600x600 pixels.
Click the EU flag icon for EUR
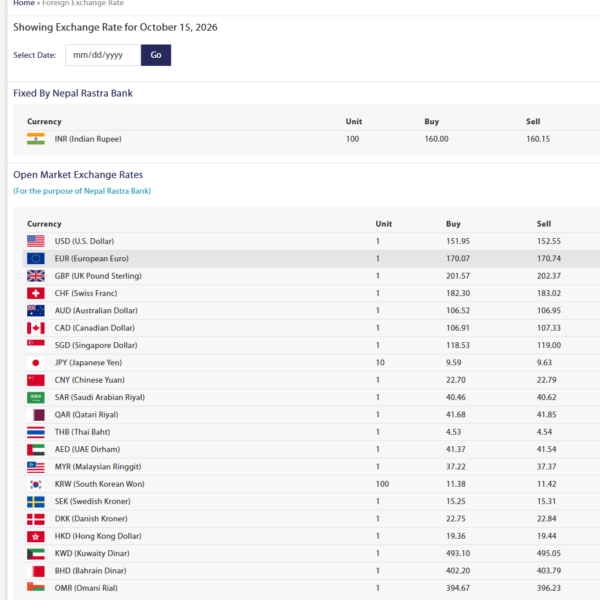(x=36, y=259)
